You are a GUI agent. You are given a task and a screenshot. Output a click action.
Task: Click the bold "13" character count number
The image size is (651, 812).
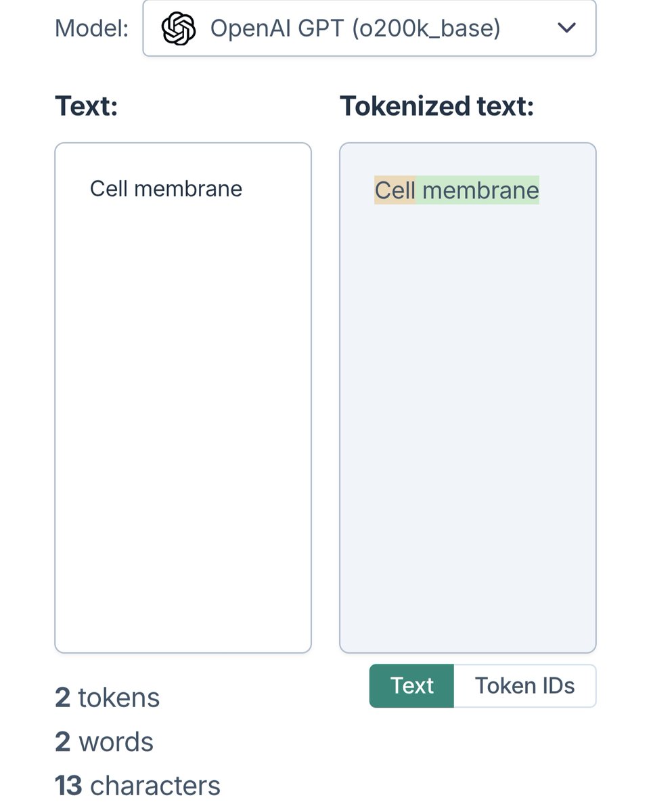[68, 786]
